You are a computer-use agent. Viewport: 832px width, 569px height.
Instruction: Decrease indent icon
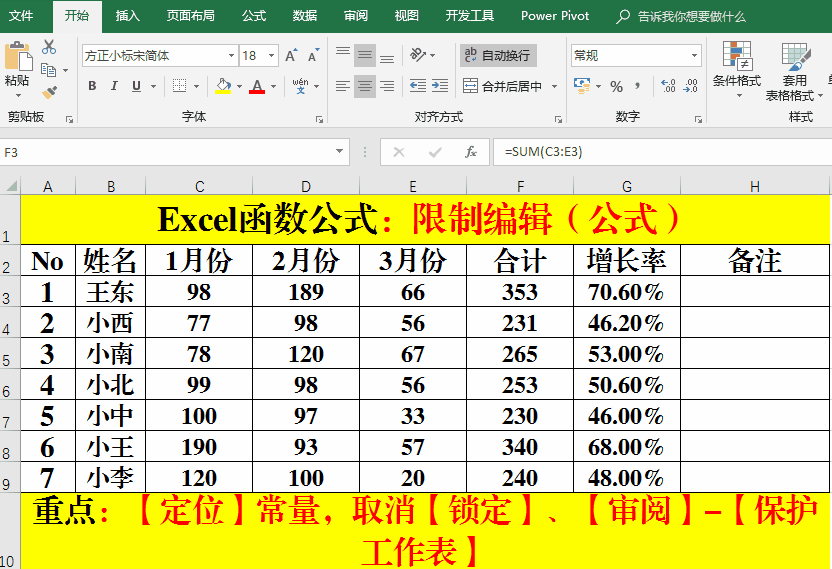(418, 86)
